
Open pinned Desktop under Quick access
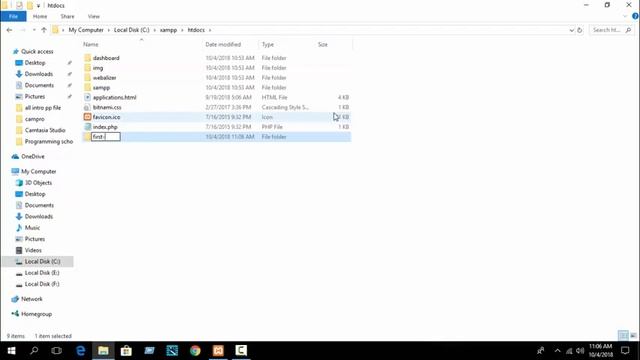[x=35, y=63]
